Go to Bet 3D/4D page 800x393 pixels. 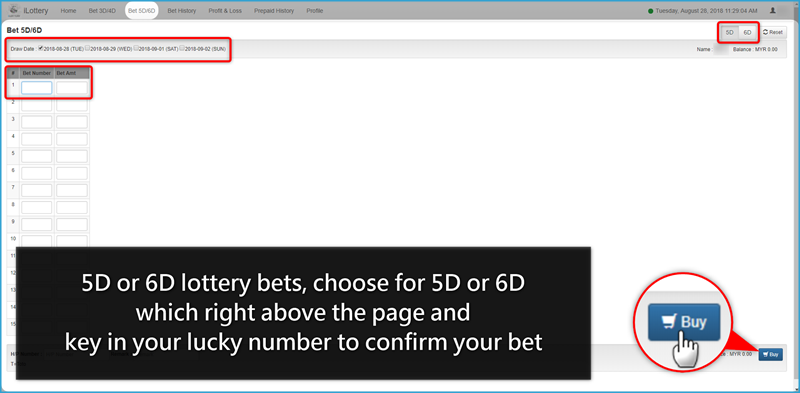[102, 11]
